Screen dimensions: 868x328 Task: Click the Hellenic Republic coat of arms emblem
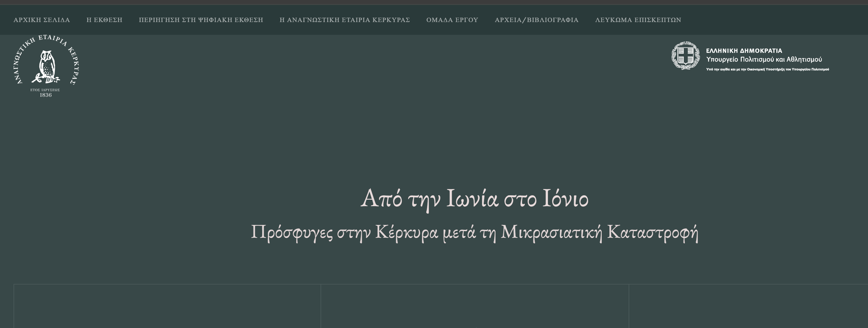tap(685, 56)
